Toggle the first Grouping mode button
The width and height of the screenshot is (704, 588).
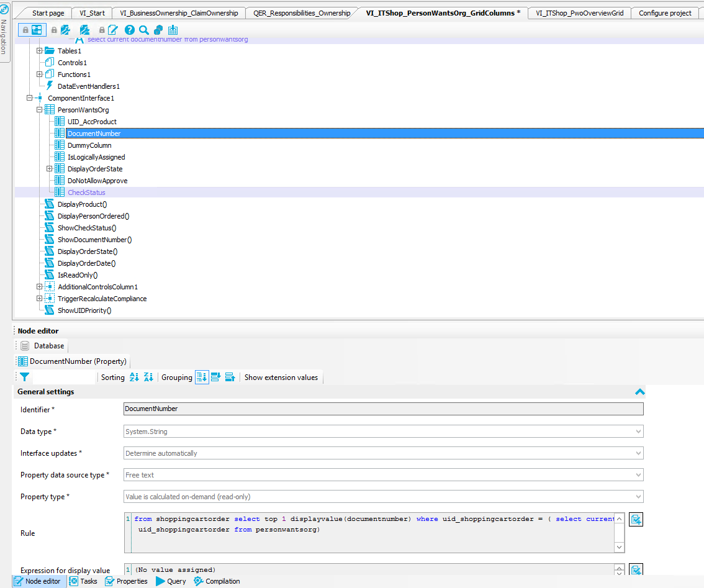tap(202, 377)
